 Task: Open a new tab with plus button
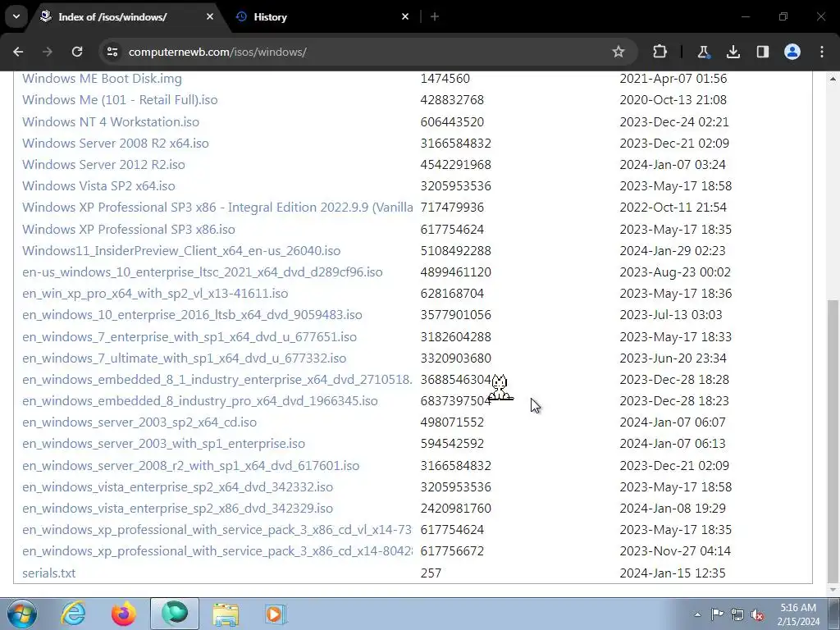pyautogui.click(x=435, y=16)
